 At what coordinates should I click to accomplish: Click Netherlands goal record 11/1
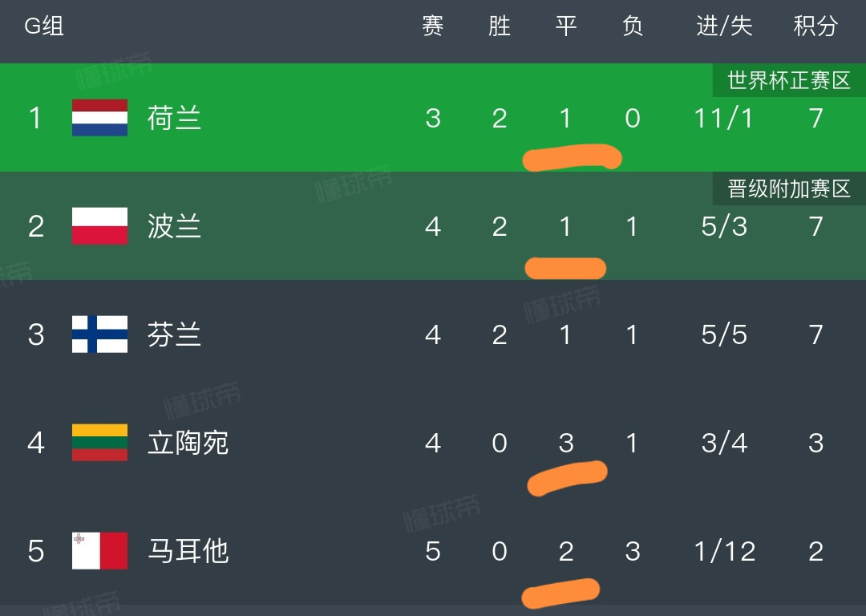[723, 118]
